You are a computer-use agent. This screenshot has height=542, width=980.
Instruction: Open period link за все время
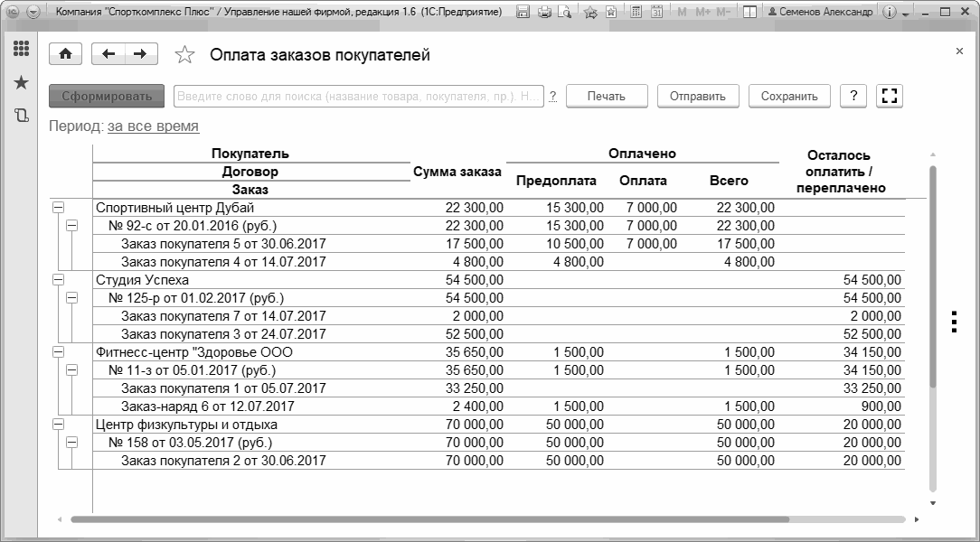[153, 126]
